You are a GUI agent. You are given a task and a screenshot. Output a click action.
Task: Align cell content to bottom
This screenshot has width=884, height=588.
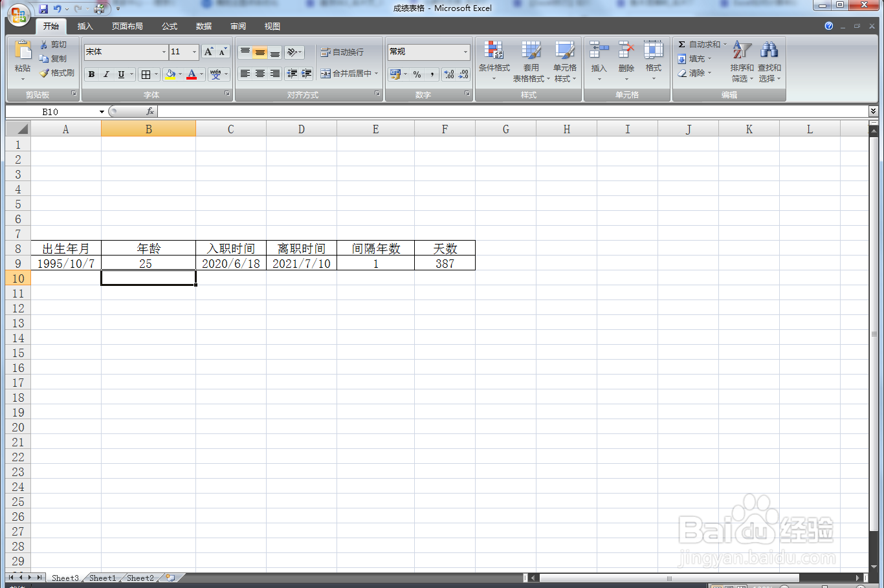click(x=275, y=52)
